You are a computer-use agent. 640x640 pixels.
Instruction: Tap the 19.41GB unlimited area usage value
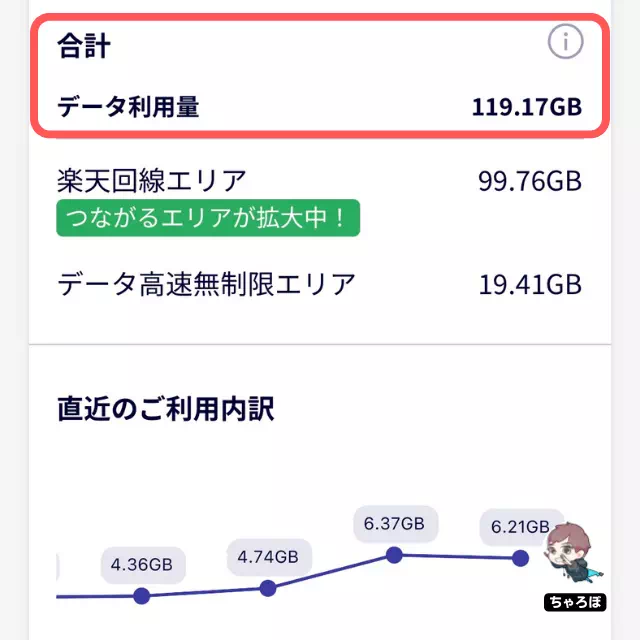tap(530, 284)
